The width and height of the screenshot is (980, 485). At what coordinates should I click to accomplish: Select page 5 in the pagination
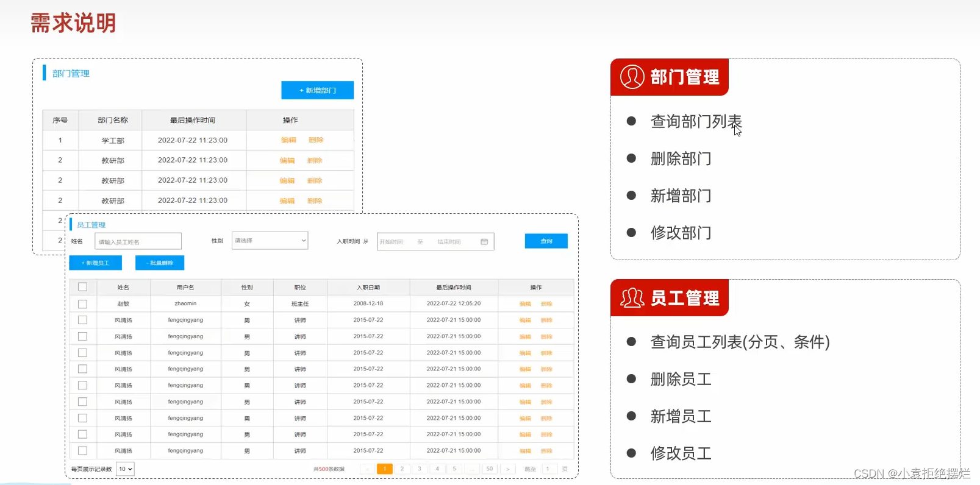[454, 469]
